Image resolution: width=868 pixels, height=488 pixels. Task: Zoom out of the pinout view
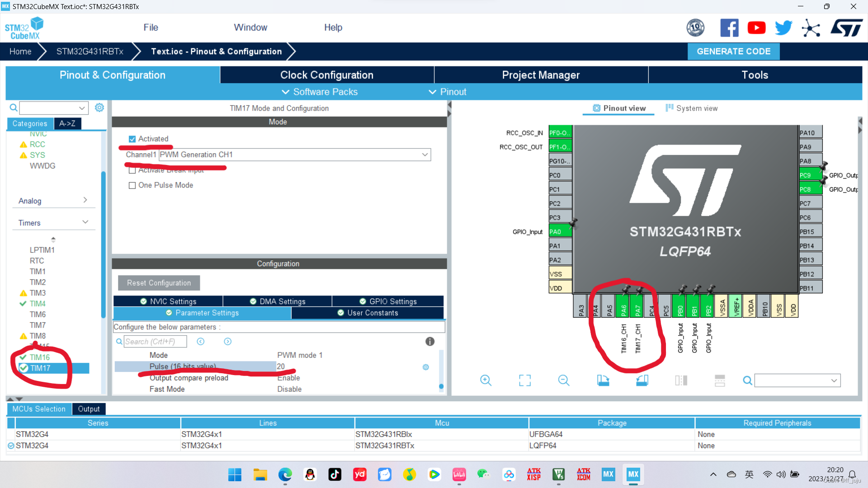564,380
